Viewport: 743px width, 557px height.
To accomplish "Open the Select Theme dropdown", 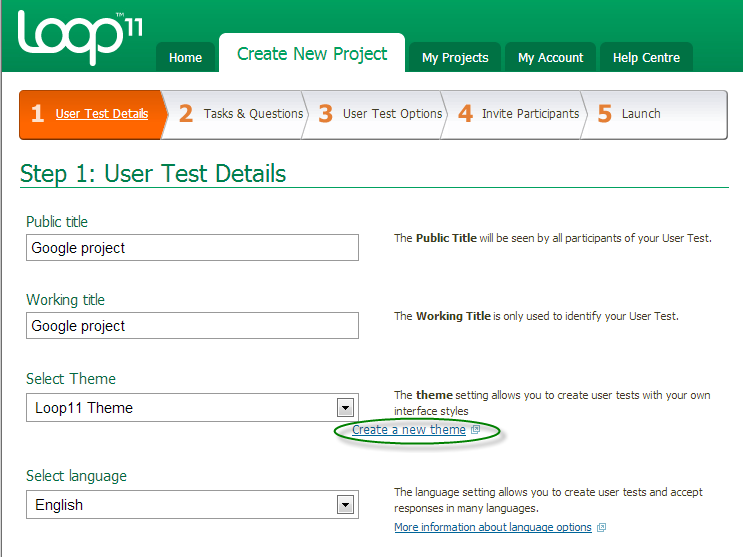I will [x=192, y=408].
